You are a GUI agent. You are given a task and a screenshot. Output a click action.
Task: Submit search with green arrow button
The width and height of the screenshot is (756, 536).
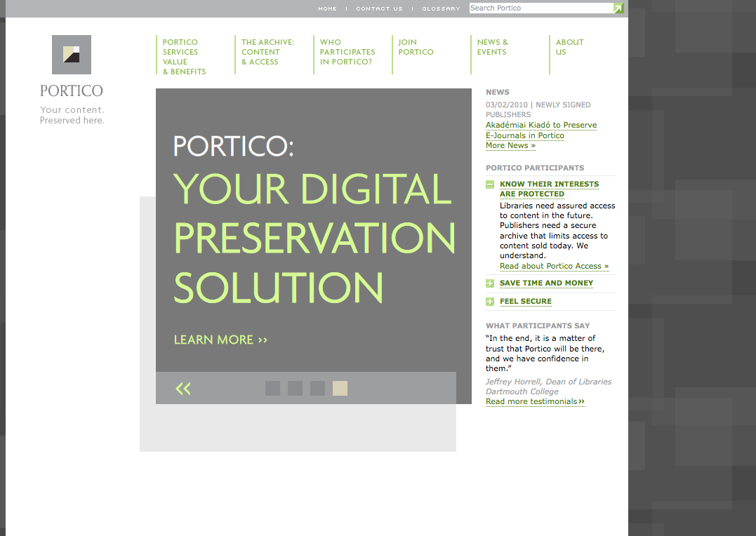coord(618,8)
